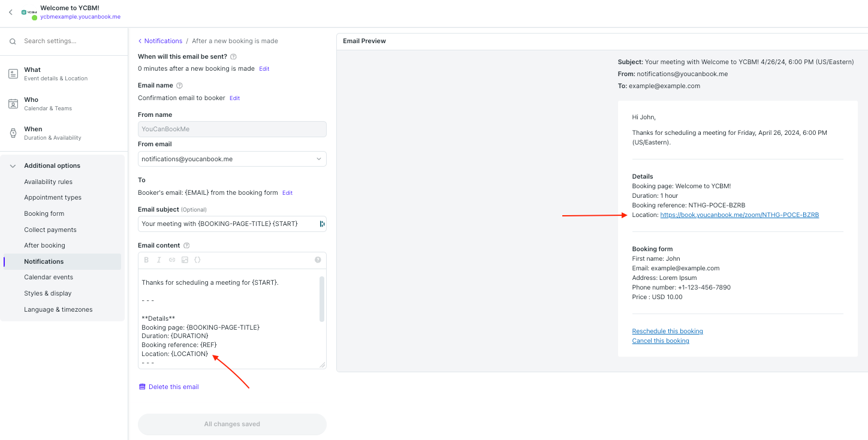
Task: Select Calendar events in sidebar
Action: pos(49,277)
